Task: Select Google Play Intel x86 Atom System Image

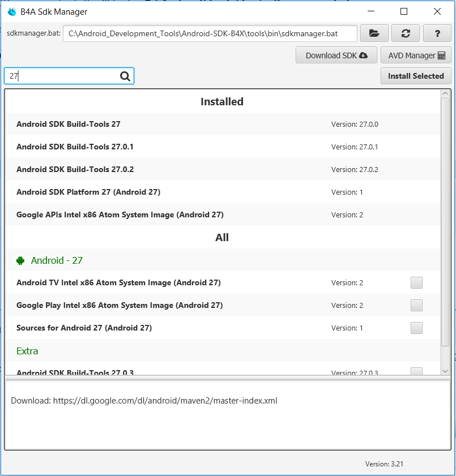Action: (416, 305)
